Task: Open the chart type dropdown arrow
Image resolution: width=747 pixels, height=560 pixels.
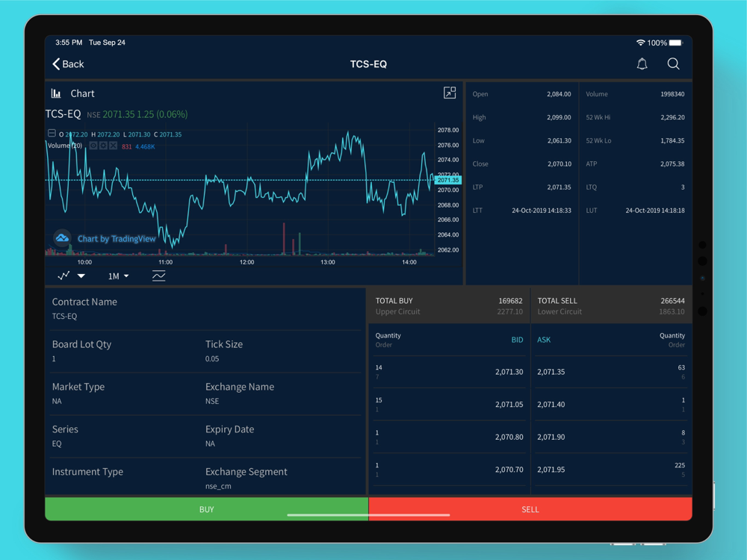Action: tap(81, 276)
